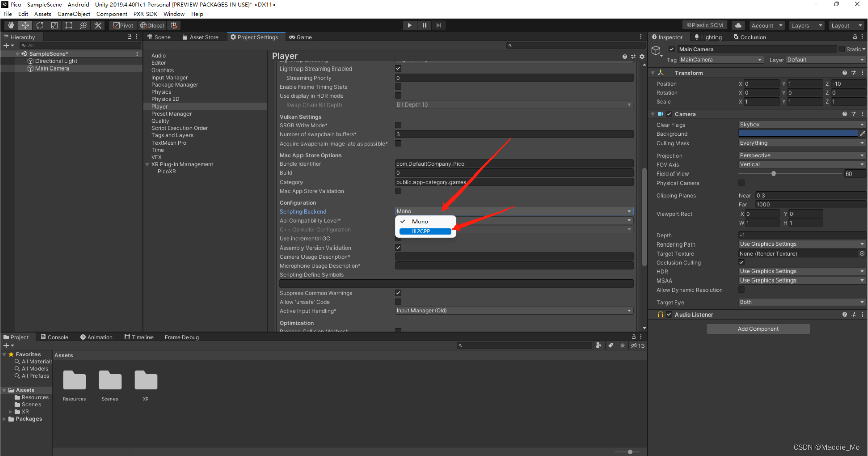Open Api Compatibility Level dropdown

[514, 220]
